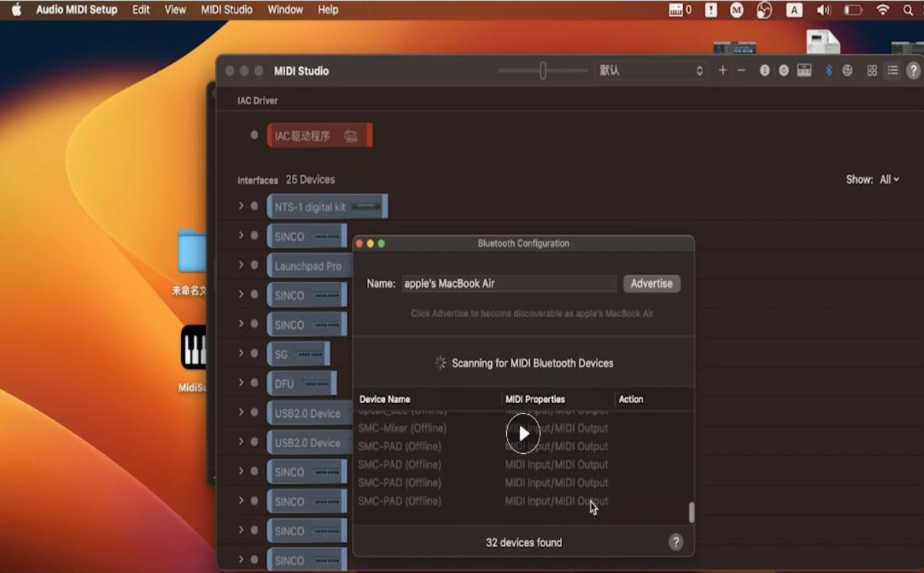Open the Help menu
The height and width of the screenshot is (573, 924).
pyautogui.click(x=328, y=10)
